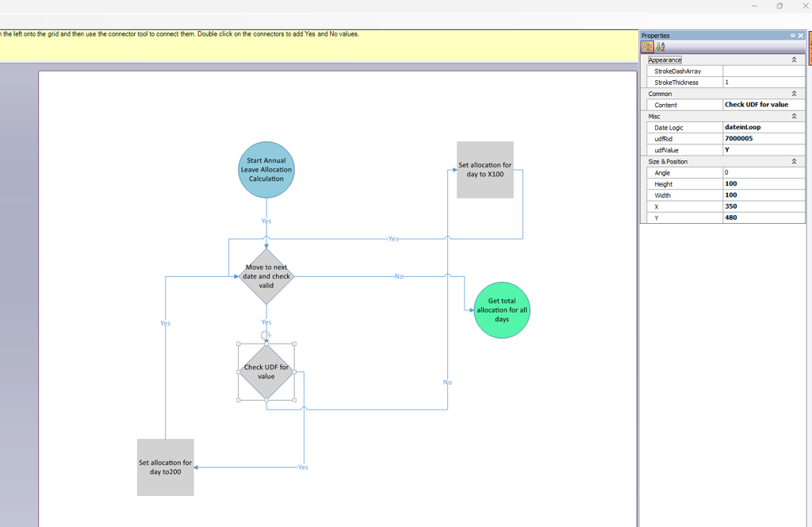The image size is (812, 527).
Task: Click the udfRid value field
Action: (x=763, y=139)
